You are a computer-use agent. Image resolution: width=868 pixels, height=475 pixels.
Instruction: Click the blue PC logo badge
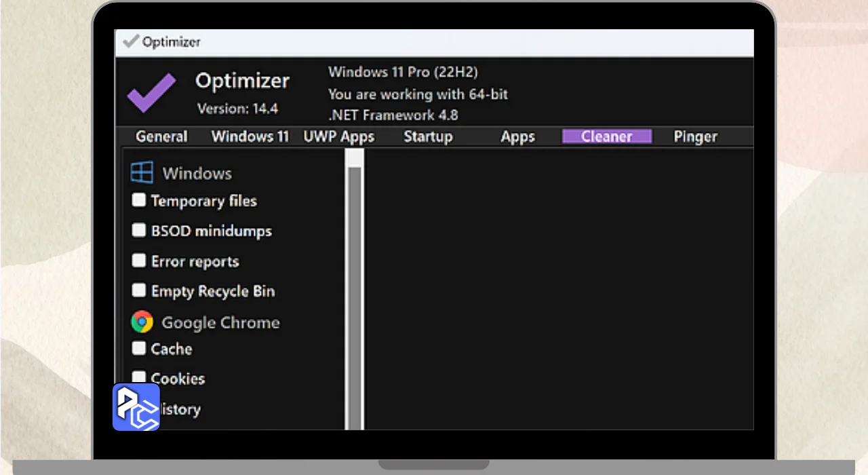coord(136,407)
